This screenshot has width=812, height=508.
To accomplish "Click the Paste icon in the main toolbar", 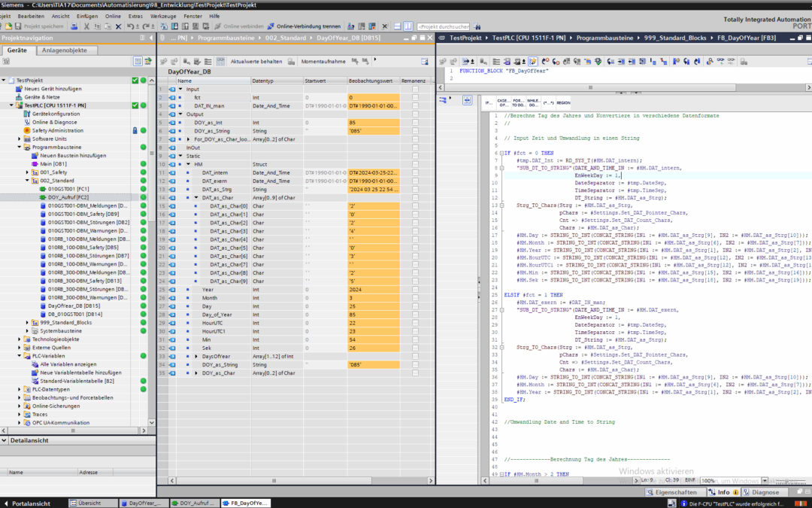I will (108, 26).
